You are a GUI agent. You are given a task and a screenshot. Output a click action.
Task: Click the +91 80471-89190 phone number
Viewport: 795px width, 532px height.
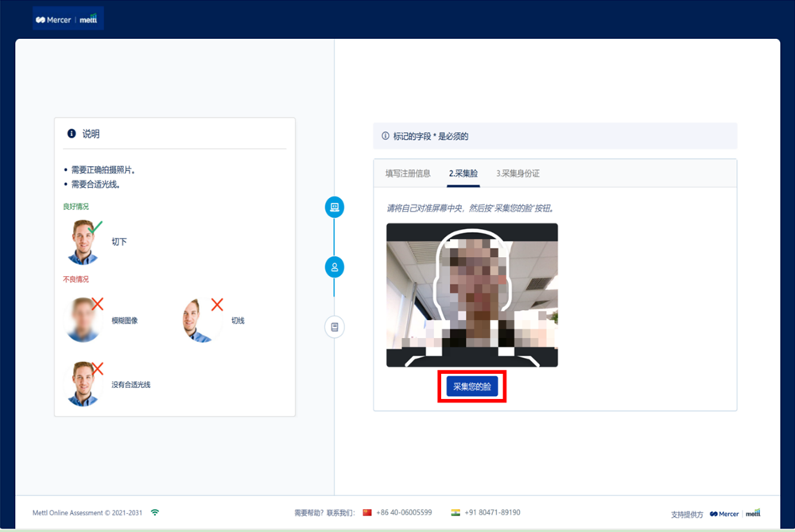click(493, 512)
